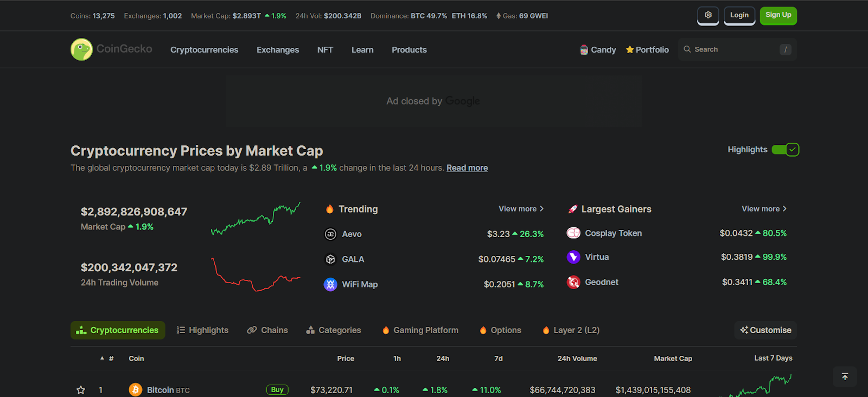Click the Customise button

tap(765, 330)
